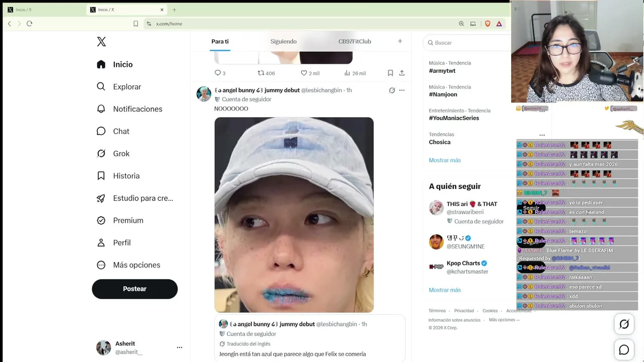Click the Postear button
644x362 pixels.
135,289
